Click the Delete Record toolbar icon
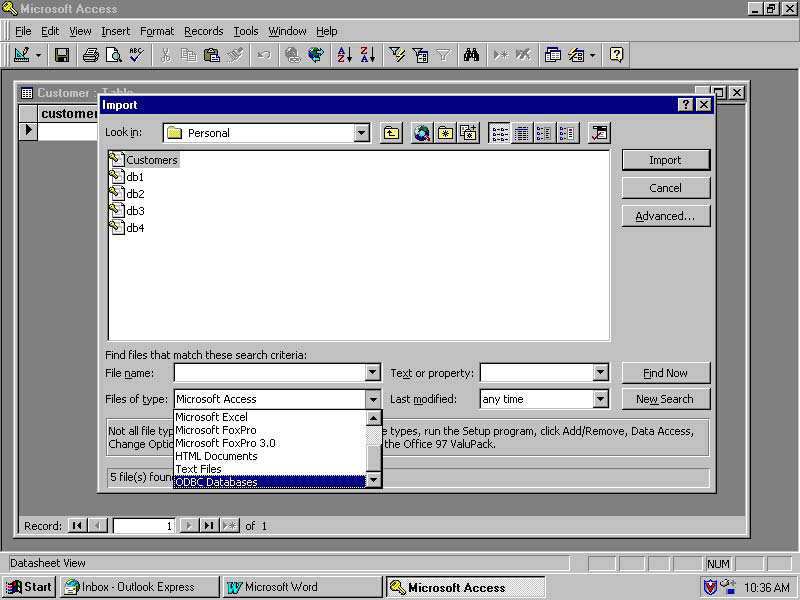The image size is (800, 600). pyautogui.click(x=523, y=55)
